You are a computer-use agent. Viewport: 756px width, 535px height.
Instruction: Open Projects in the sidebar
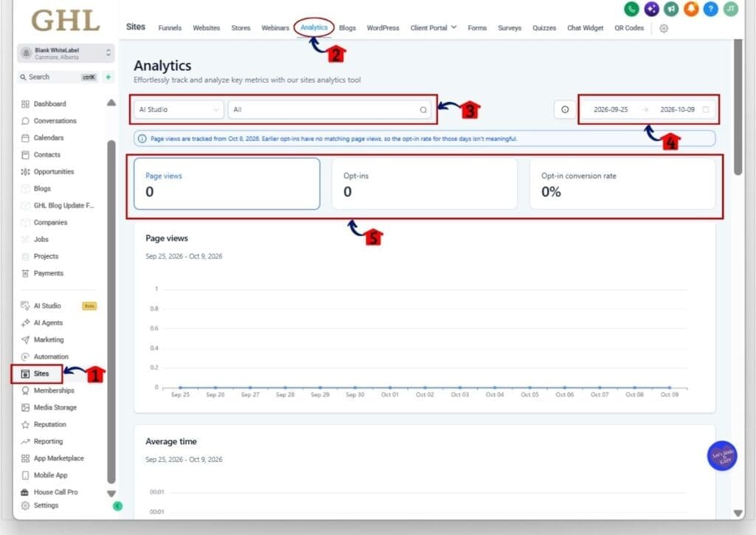46,256
